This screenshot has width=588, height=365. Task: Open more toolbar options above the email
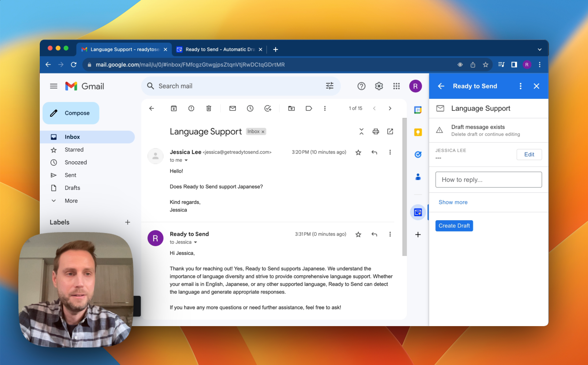pos(325,108)
